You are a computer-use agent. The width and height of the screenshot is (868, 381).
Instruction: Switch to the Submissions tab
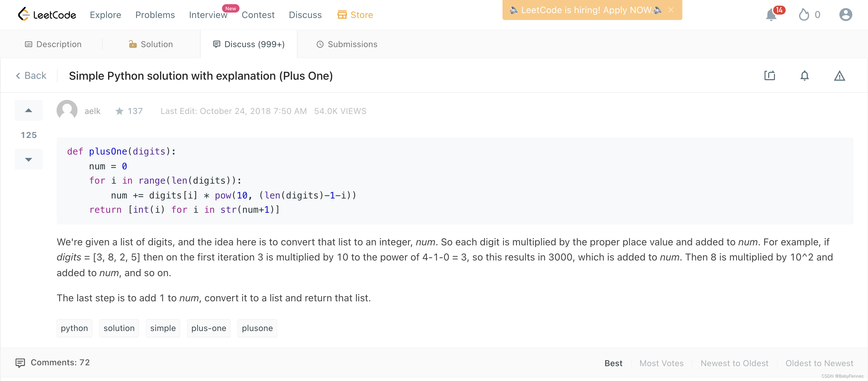point(347,44)
